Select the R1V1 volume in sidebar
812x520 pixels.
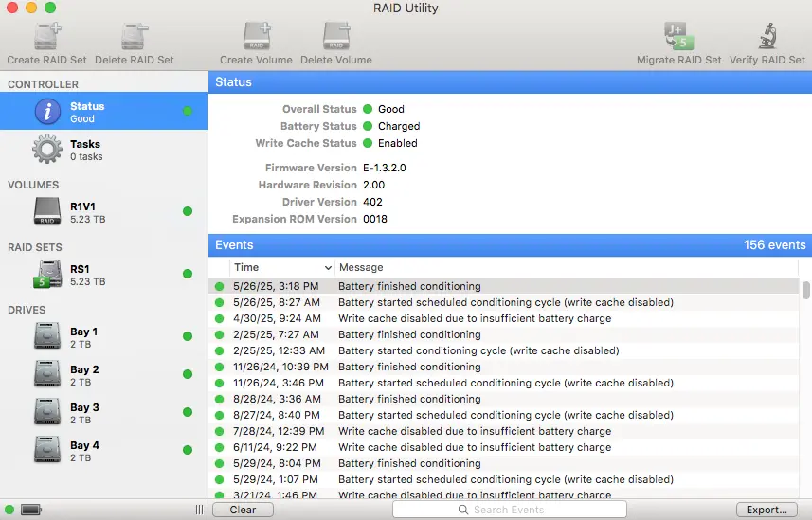pos(103,211)
